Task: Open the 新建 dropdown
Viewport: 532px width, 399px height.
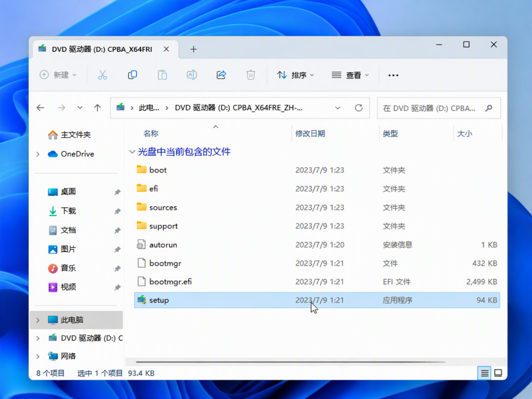Action: 58,74
